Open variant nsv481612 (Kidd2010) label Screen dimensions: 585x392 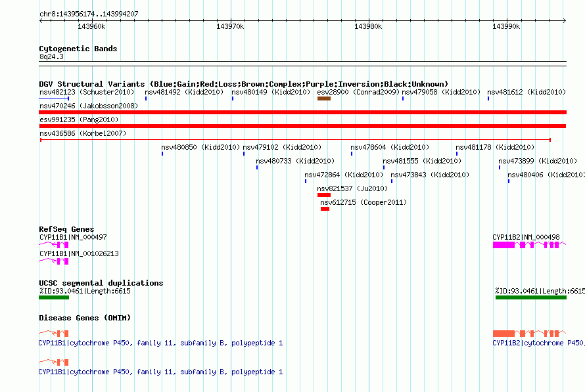tap(526, 92)
